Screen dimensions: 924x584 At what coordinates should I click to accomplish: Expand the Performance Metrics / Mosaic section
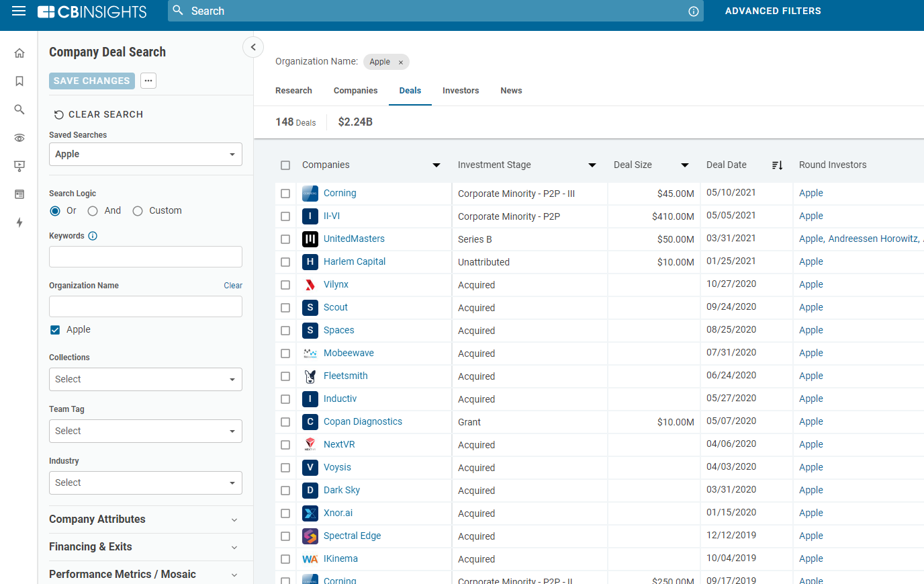click(x=144, y=575)
